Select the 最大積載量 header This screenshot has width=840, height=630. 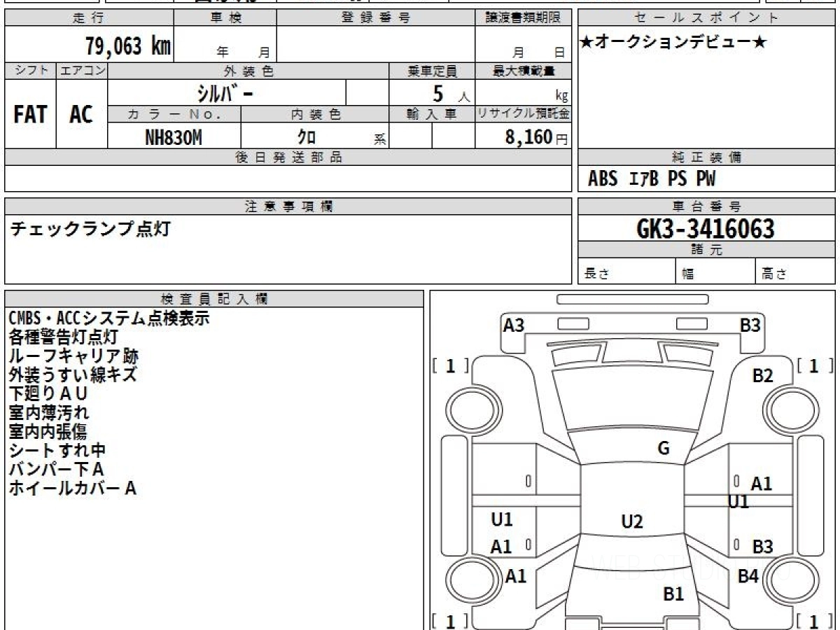(x=524, y=71)
